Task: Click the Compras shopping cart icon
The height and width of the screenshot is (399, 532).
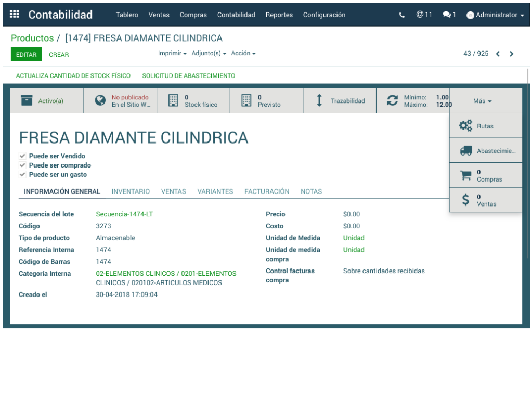Action: pos(465,175)
